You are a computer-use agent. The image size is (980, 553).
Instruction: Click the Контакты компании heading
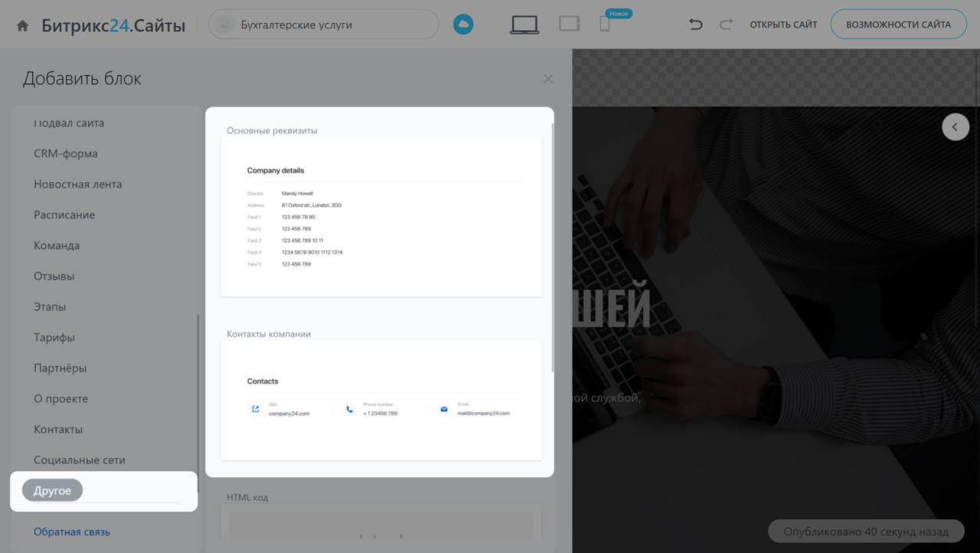click(269, 334)
